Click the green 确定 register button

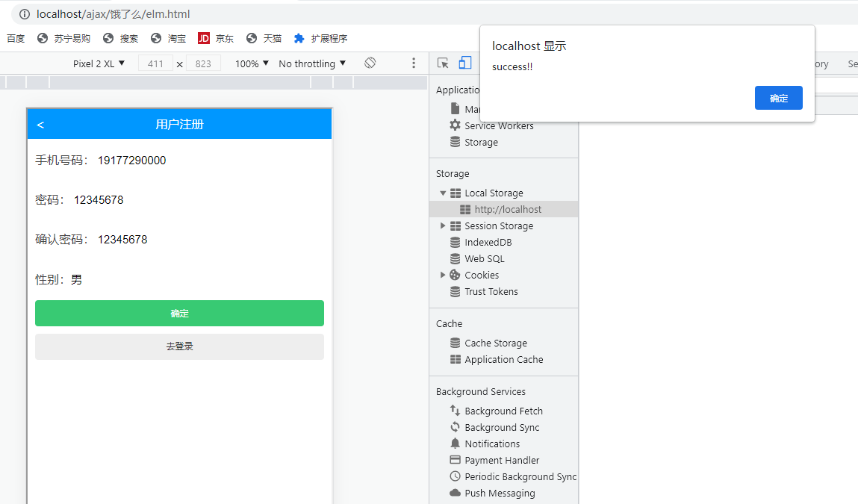[x=179, y=313]
